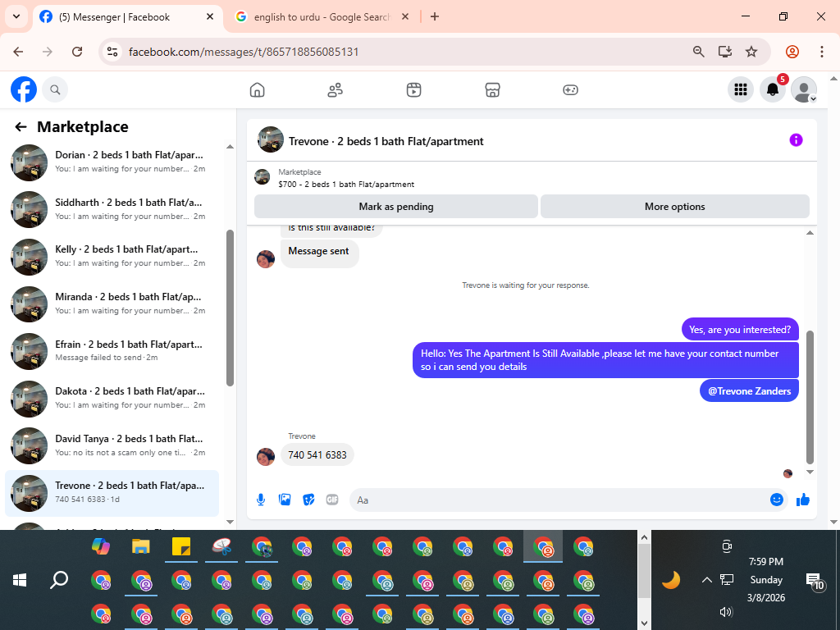This screenshot has height=630, width=840.
Task: Open notifications bell with 5 badge
Action: [x=773, y=89]
